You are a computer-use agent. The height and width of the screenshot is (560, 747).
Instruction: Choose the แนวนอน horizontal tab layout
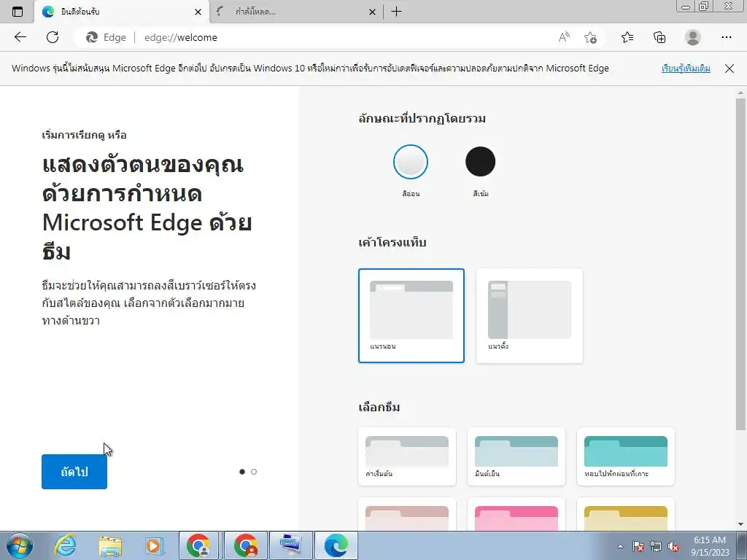(x=411, y=316)
